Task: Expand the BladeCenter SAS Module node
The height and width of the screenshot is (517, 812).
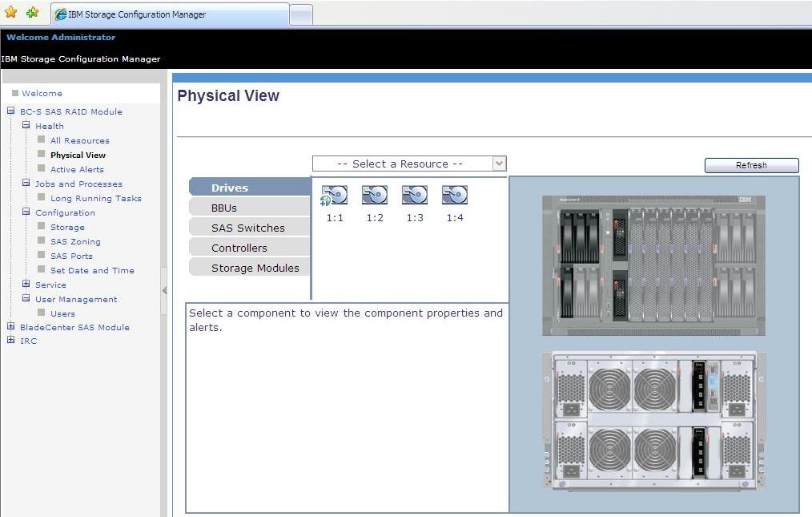Action: [10, 326]
